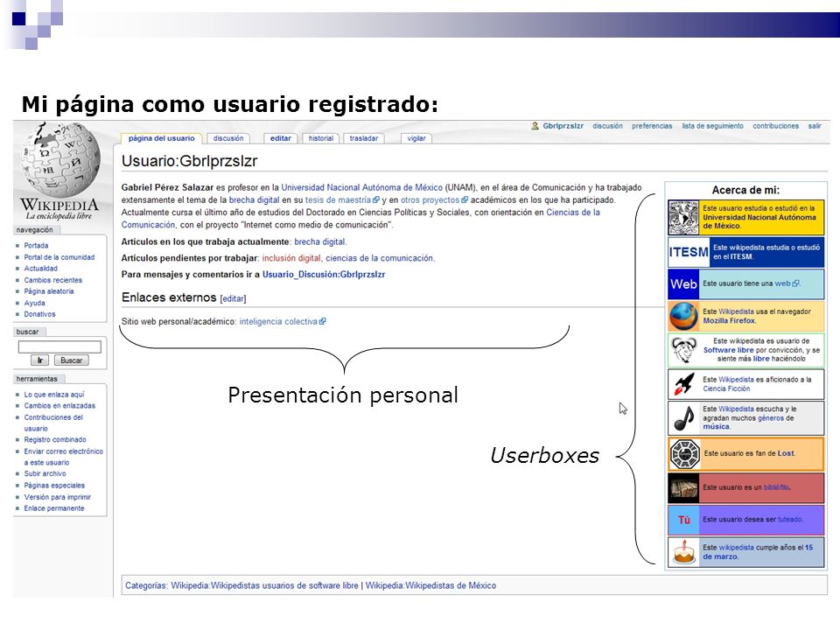Click the ITESM userbox logo

689,252
